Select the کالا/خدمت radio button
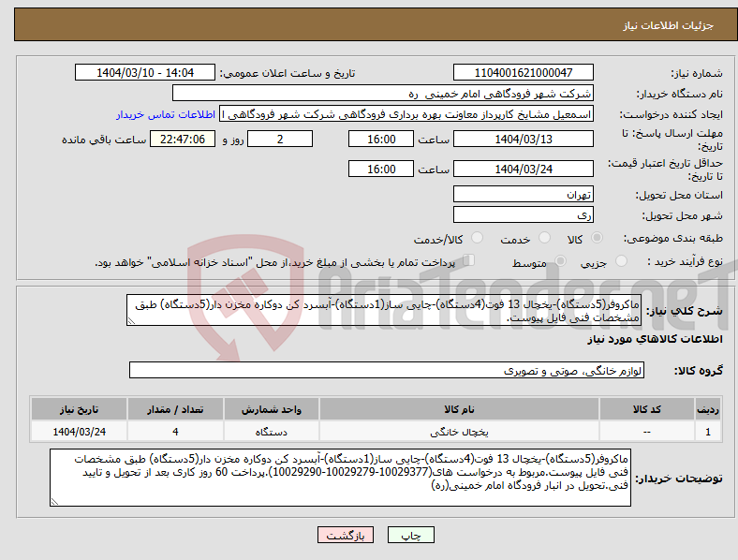738x560 pixels. (478, 238)
